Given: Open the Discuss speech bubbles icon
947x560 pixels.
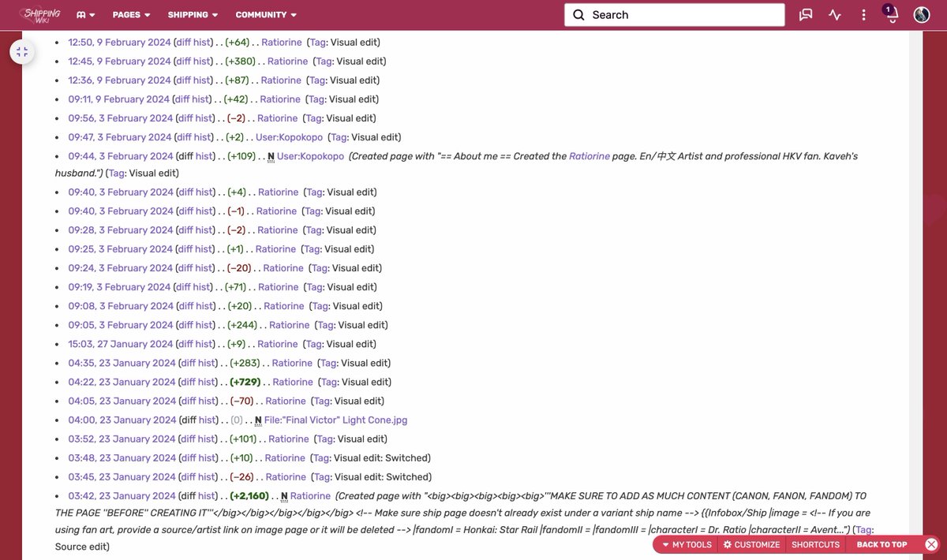Looking at the screenshot, I should point(806,15).
